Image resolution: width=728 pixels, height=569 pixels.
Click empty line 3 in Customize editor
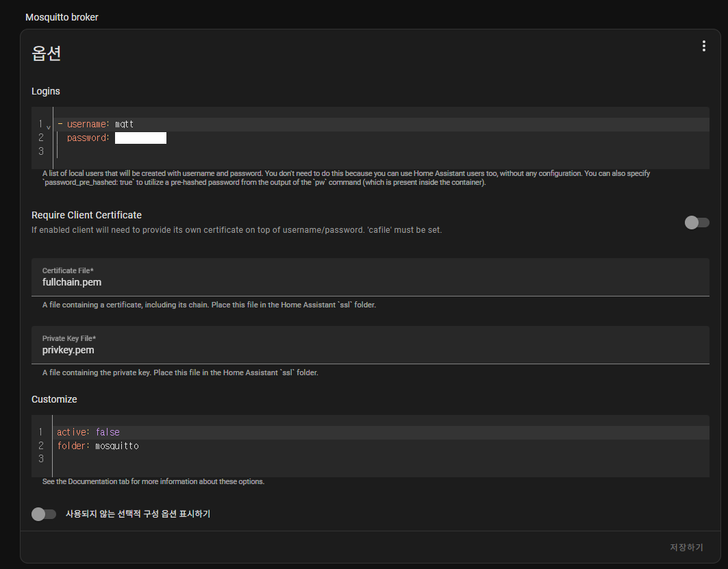pyautogui.click(x=381, y=459)
